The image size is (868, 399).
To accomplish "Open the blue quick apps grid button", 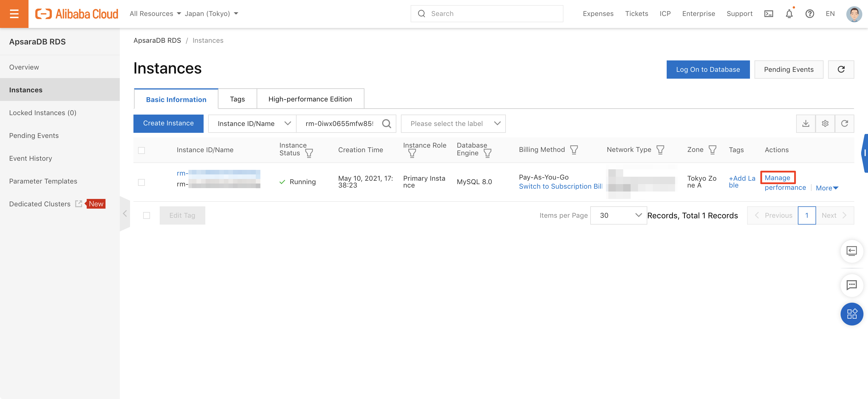I will pyautogui.click(x=852, y=314).
